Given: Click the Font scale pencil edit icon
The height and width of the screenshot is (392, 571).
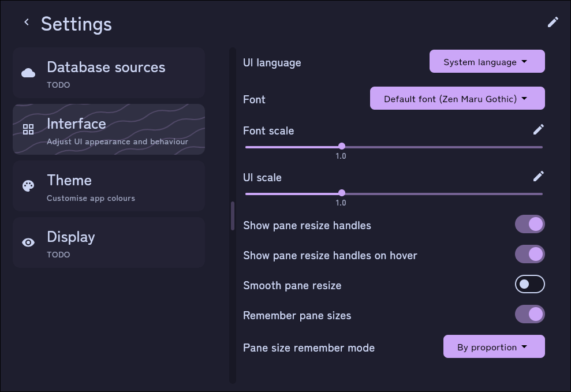Looking at the screenshot, I should pos(539,129).
